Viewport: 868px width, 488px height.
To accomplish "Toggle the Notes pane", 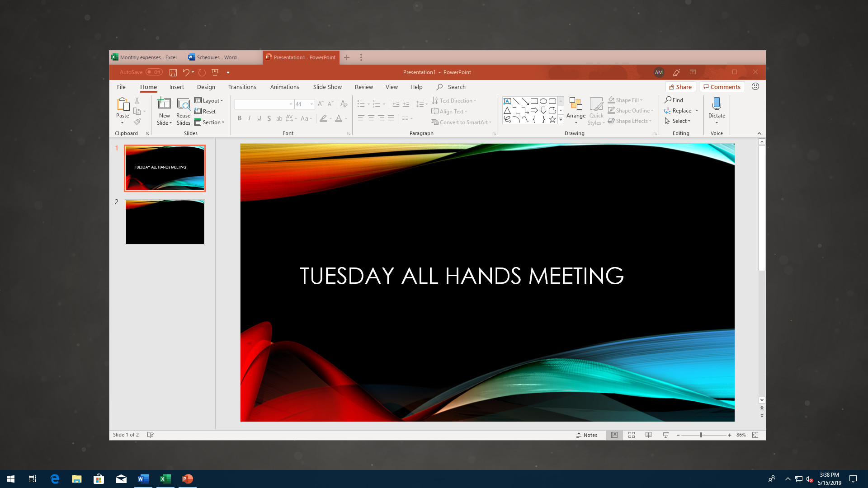I will click(586, 435).
